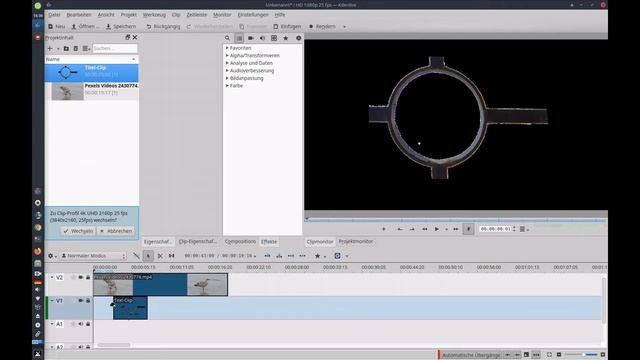This screenshot has width=640, height=360.
Task: Expand the Audioverbesserung category
Action: point(227,71)
